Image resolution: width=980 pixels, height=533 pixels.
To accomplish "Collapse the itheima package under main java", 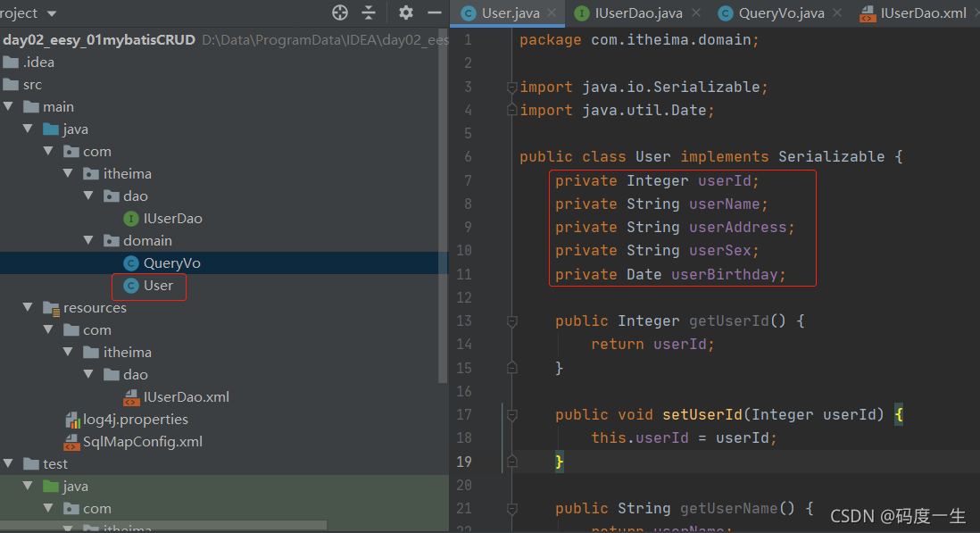I will tap(69, 174).
